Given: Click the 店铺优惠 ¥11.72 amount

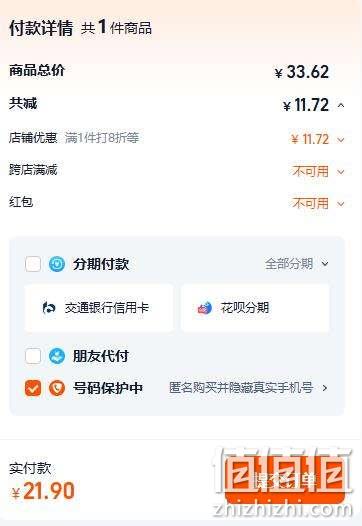Looking at the screenshot, I should click(310, 139).
